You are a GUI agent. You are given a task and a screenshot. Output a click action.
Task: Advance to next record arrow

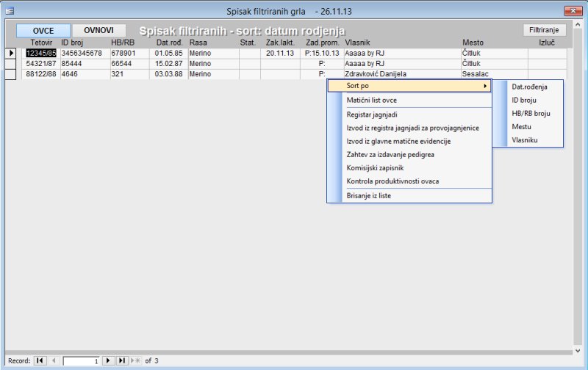109,360
